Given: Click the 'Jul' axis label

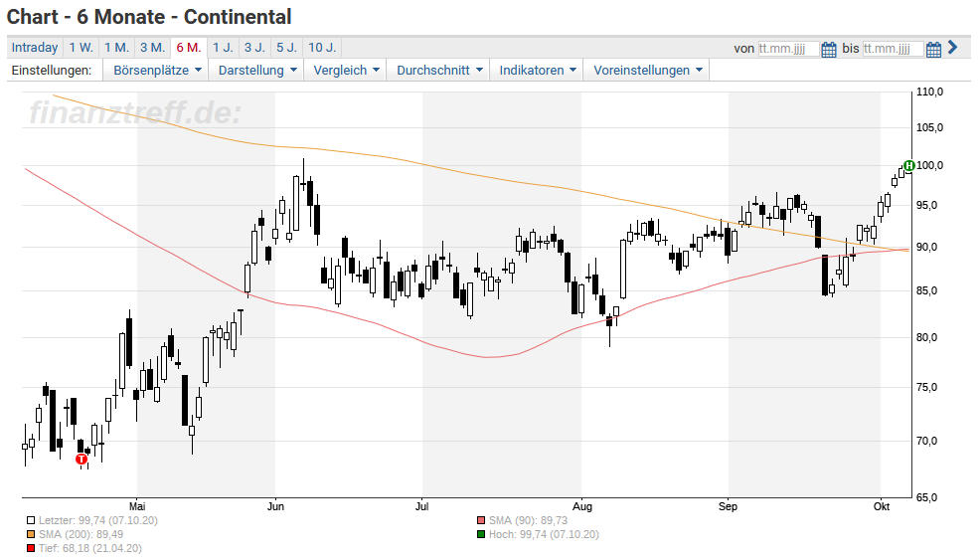Looking at the screenshot, I should tap(421, 506).
